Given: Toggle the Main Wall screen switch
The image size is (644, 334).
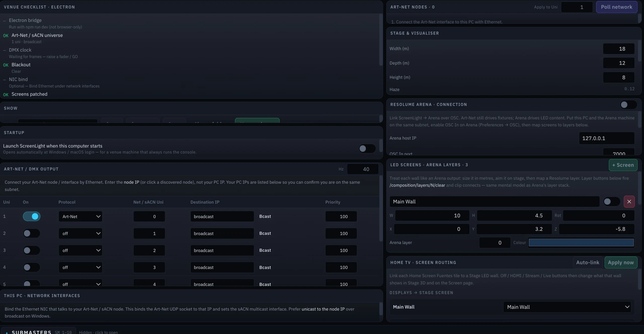Looking at the screenshot, I should click(612, 202).
